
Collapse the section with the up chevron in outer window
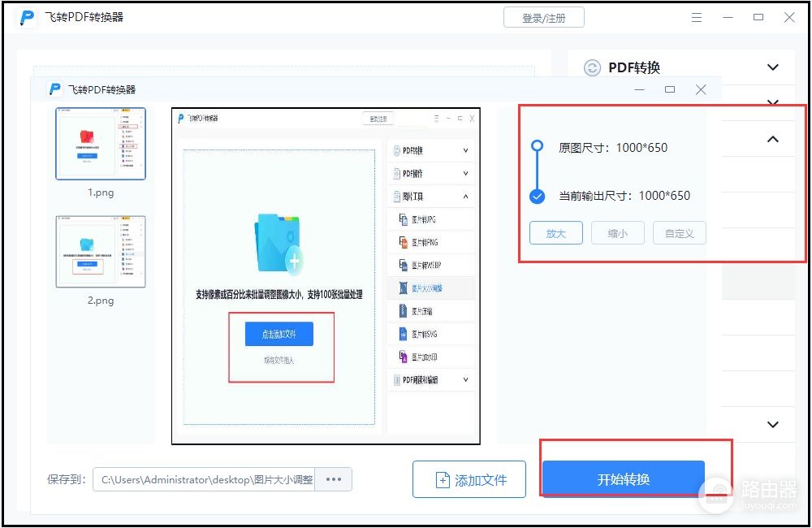click(773, 139)
